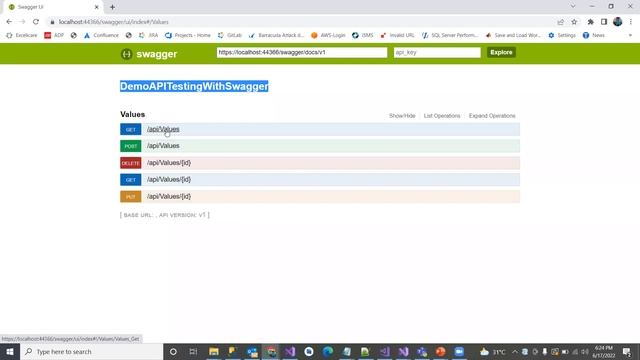This screenshot has height=360, width=640.
Task: Click the Expand Operations link
Action: coord(492,116)
